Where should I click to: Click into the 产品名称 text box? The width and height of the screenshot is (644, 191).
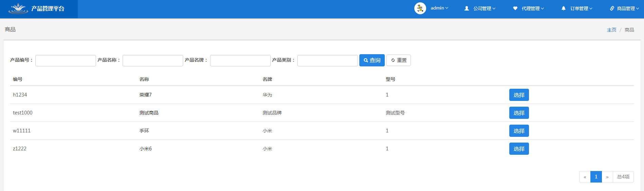[153, 61]
